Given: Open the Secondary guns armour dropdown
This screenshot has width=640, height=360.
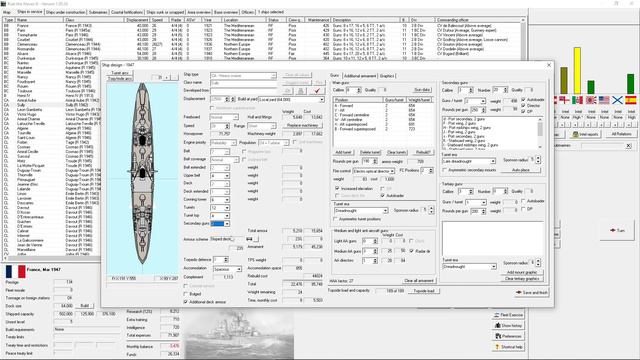Looking at the screenshot, I should [x=227, y=224].
